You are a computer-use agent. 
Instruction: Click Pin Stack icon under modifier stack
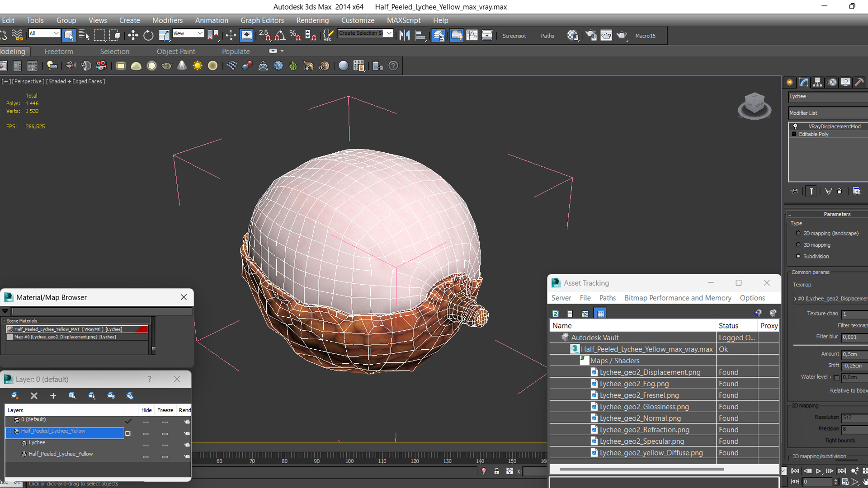(794, 191)
